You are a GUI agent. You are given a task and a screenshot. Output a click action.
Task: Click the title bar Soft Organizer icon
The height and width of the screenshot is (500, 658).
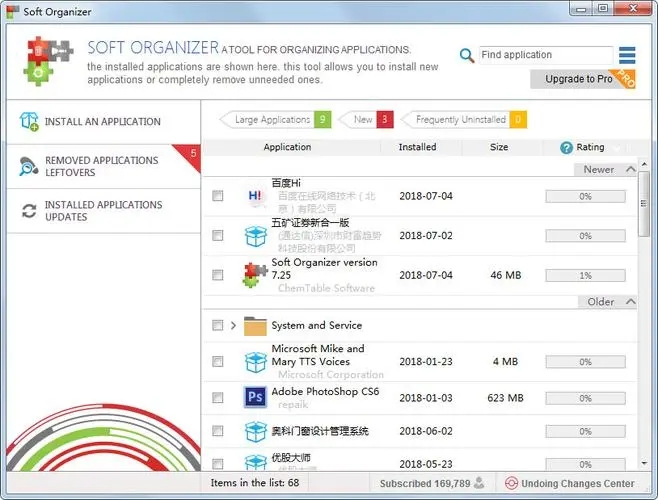(13, 11)
